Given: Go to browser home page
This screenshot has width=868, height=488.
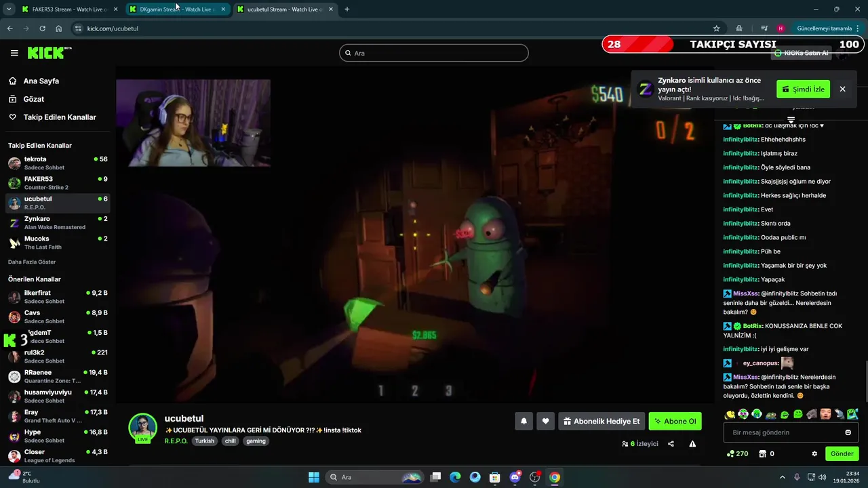Looking at the screenshot, I should coord(59,28).
